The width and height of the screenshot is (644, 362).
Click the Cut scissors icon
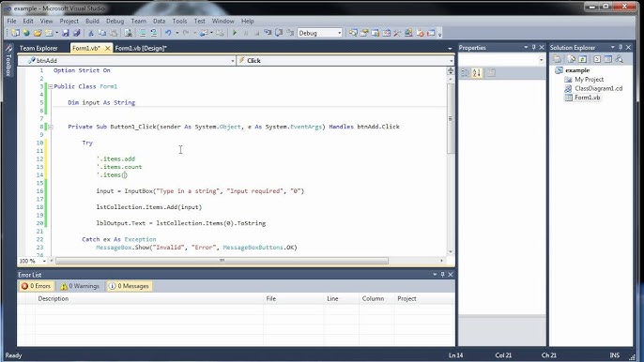coord(91,33)
